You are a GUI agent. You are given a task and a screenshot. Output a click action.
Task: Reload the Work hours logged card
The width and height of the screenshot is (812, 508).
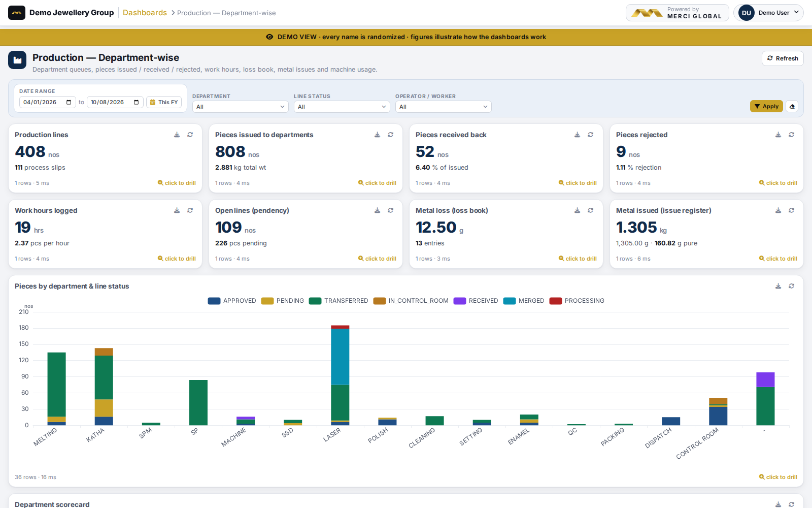click(x=190, y=210)
